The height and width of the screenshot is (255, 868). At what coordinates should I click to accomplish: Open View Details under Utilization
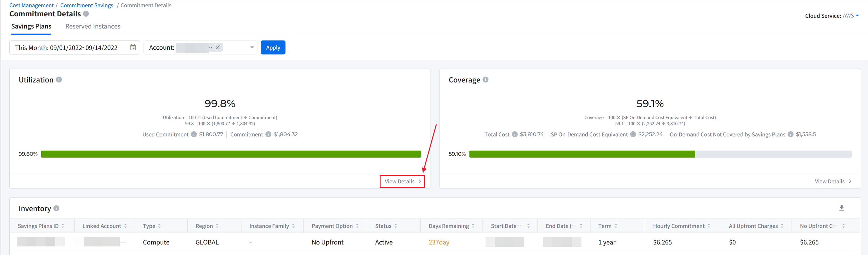(402, 181)
